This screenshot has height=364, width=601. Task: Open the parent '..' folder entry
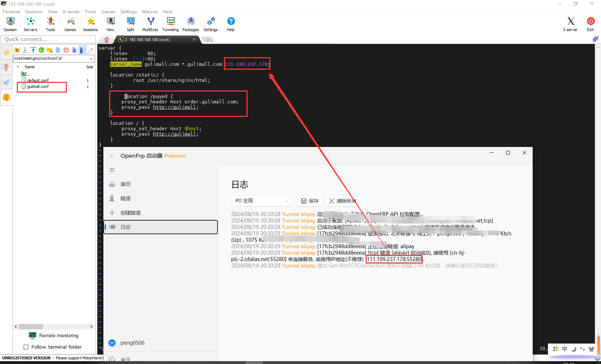point(25,74)
